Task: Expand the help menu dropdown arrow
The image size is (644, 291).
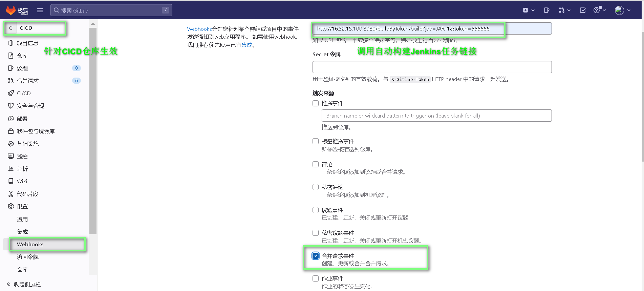Action: click(x=604, y=11)
